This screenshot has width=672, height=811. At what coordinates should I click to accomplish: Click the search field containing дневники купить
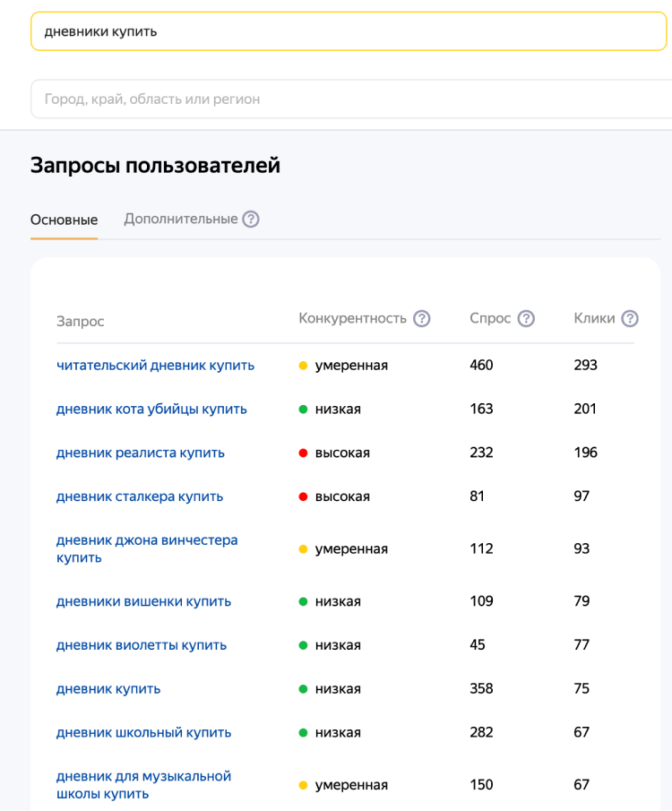(348, 31)
